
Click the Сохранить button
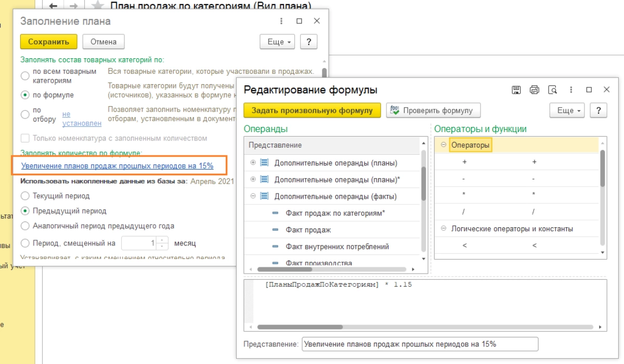(49, 42)
